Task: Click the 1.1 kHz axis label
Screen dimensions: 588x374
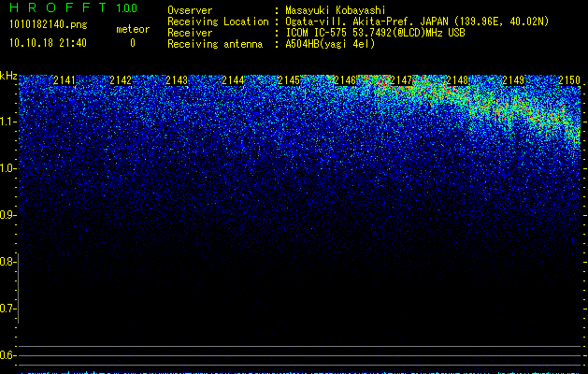Action: (x=7, y=122)
